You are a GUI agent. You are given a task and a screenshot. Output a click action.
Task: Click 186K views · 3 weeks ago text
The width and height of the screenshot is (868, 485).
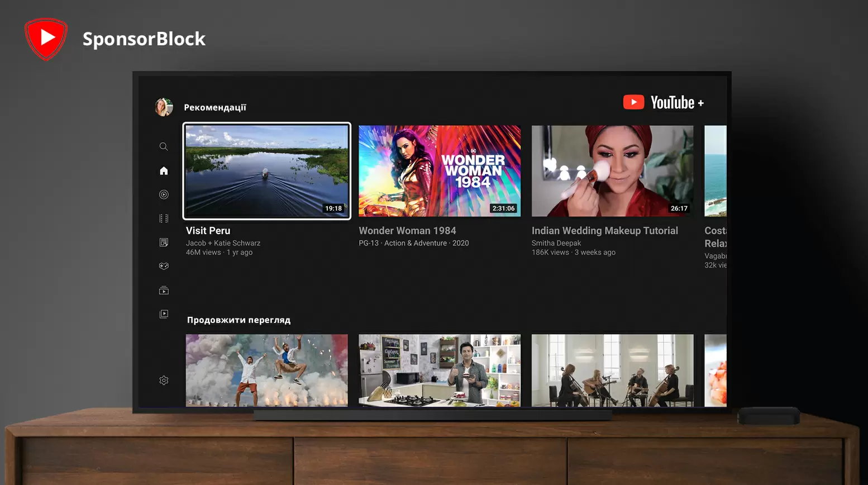click(574, 253)
